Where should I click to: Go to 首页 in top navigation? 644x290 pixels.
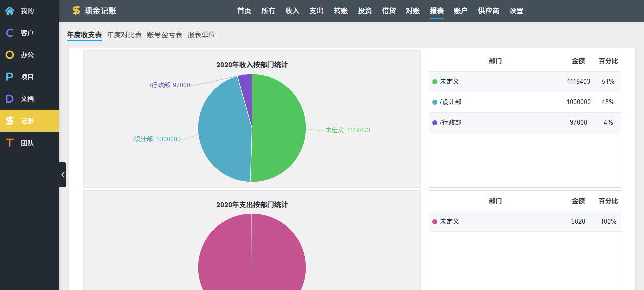pyautogui.click(x=244, y=11)
